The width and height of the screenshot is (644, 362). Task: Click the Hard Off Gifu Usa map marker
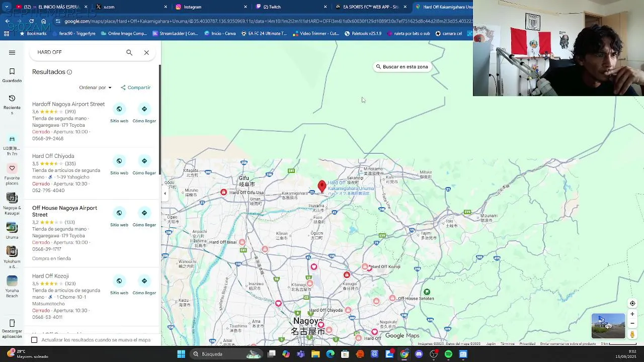[x=223, y=193]
